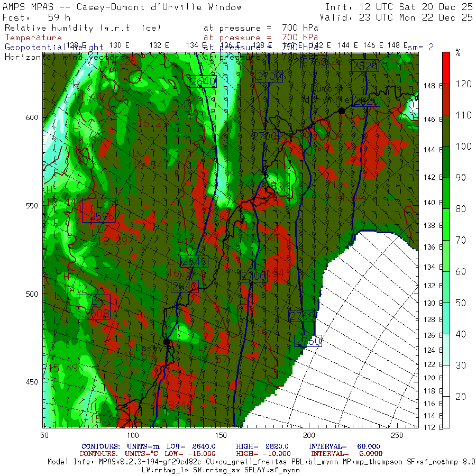Click the longitude label '118 E'

pos(434,391)
